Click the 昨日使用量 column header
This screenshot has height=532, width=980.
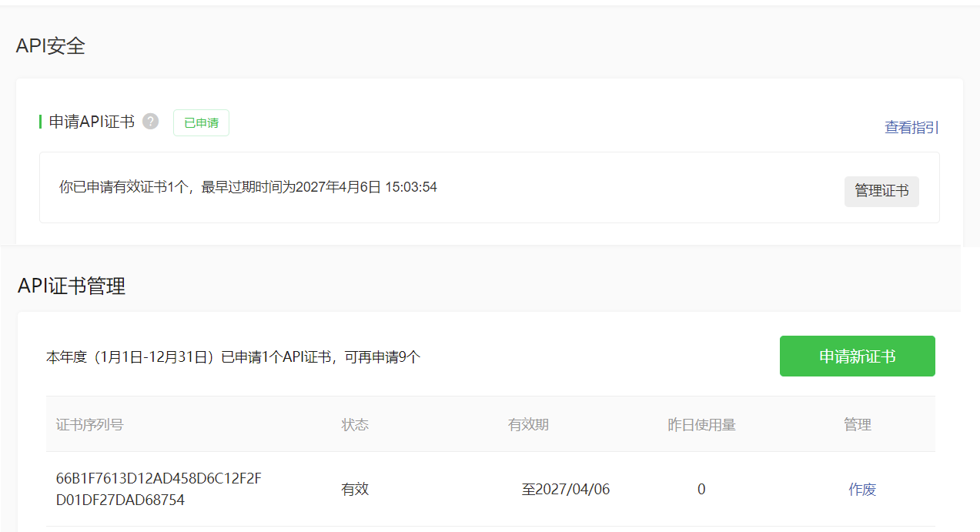701,423
